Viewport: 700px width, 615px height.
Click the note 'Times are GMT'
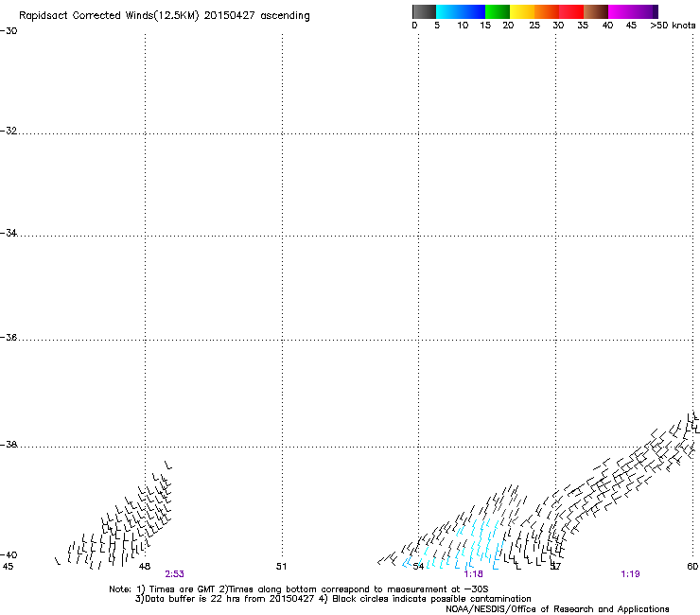click(x=182, y=589)
